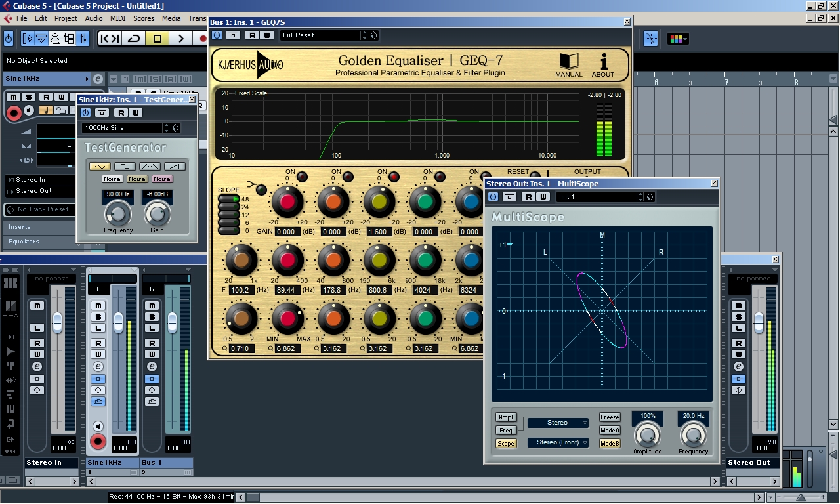The image size is (840, 504).
Task: Open the Project menu
Action: click(66, 18)
